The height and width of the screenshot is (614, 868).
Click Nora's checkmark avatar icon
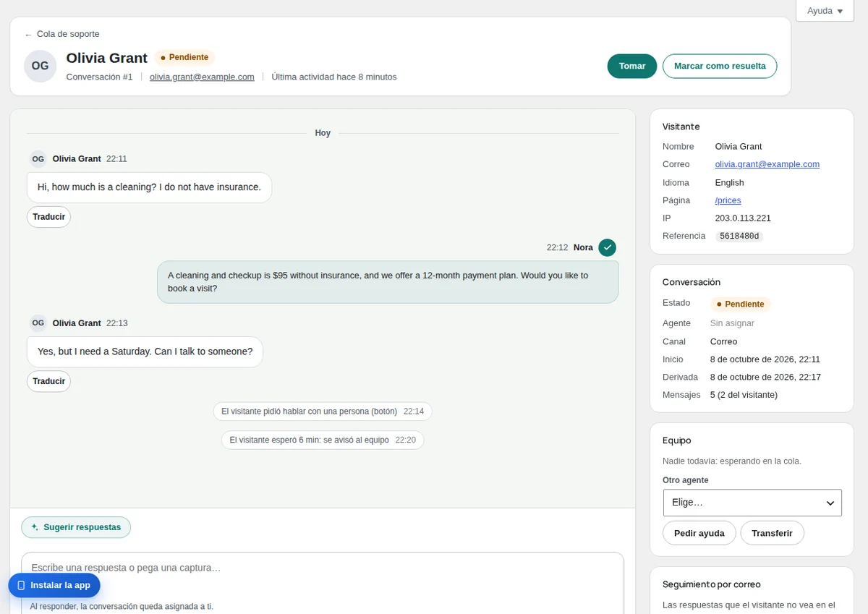tap(608, 247)
